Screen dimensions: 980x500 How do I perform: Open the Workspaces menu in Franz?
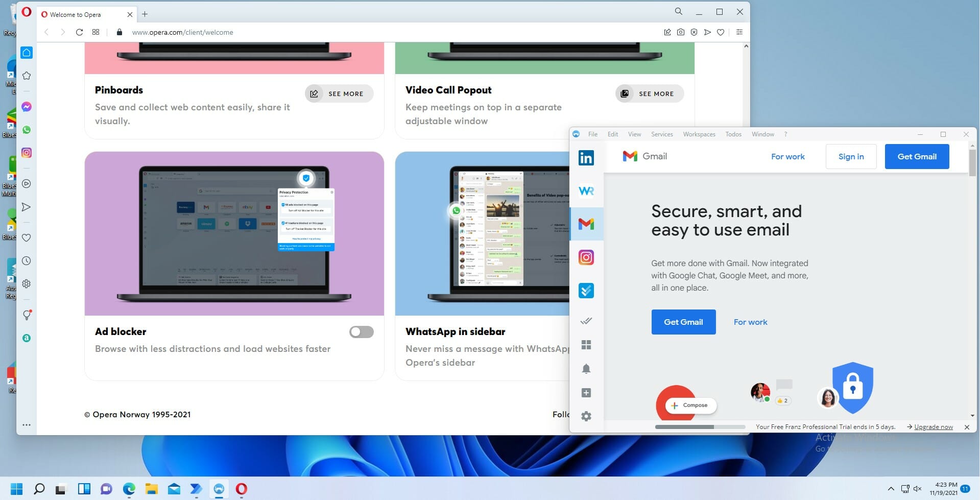(x=699, y=134)
